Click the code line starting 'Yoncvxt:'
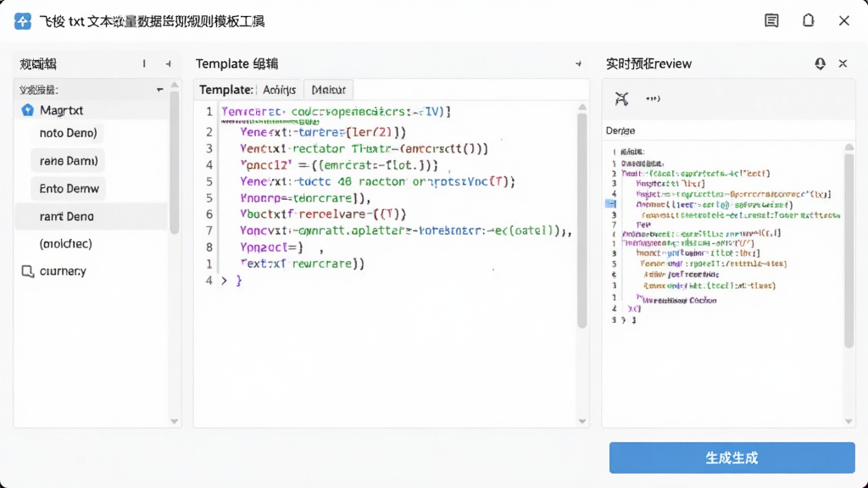The image size is (868, 488). pyautogui.click(x=406, y=230)
